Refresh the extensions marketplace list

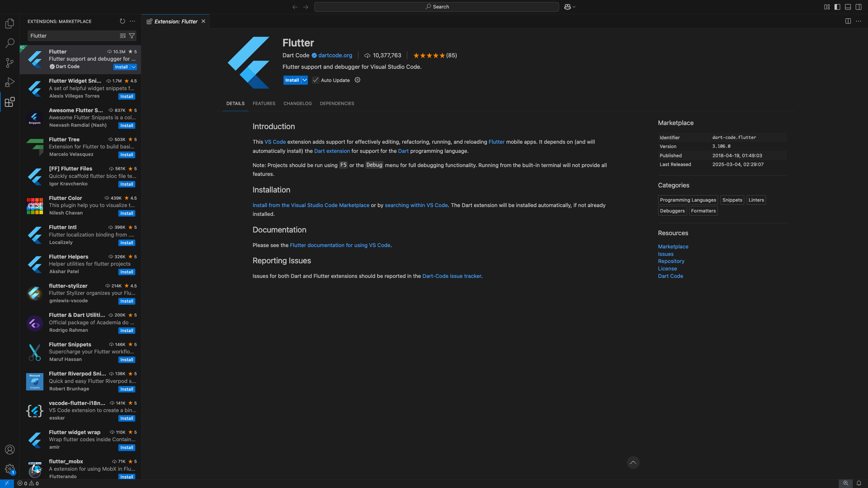(122, 21)
